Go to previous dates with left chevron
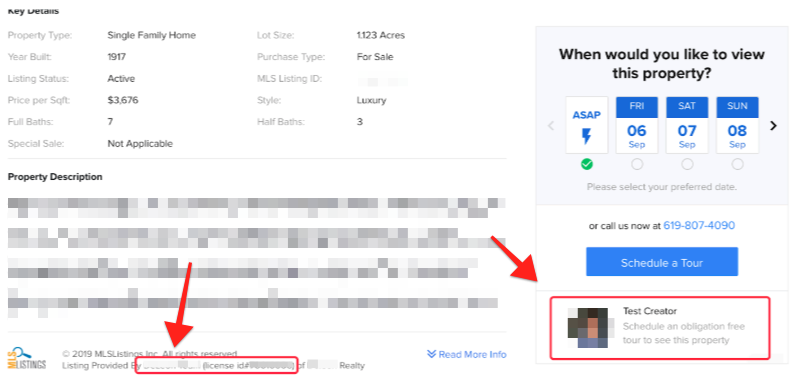The width and height of the screenshot is (795, 376). [551, 125]
